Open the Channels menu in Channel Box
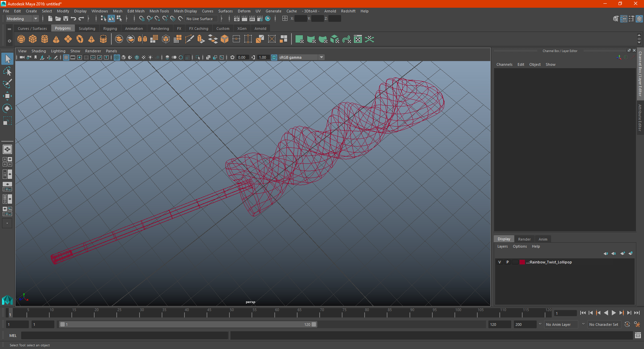Image resolution: width=644 pixels, height=349 pixels. (x=504, y=64)
